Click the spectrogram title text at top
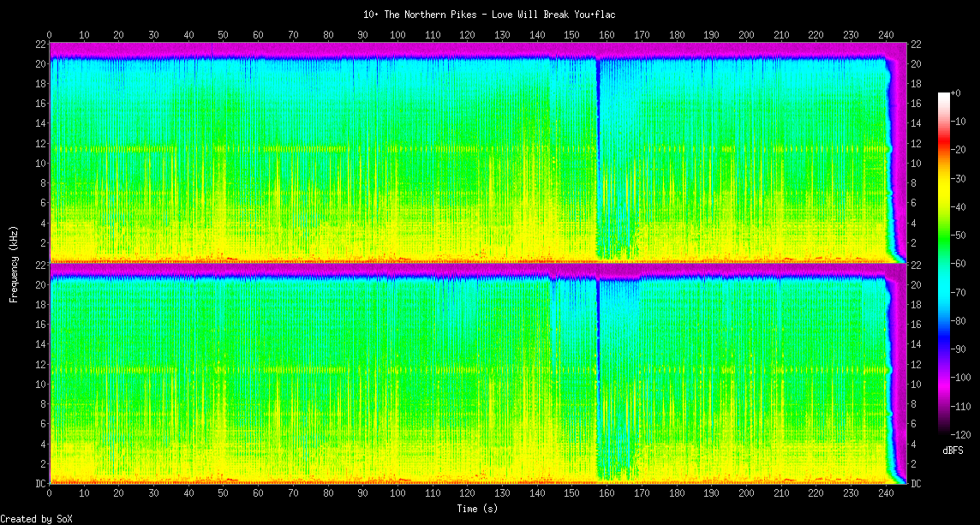This screenshot has height=525, width=980. [x=489, y=15]
